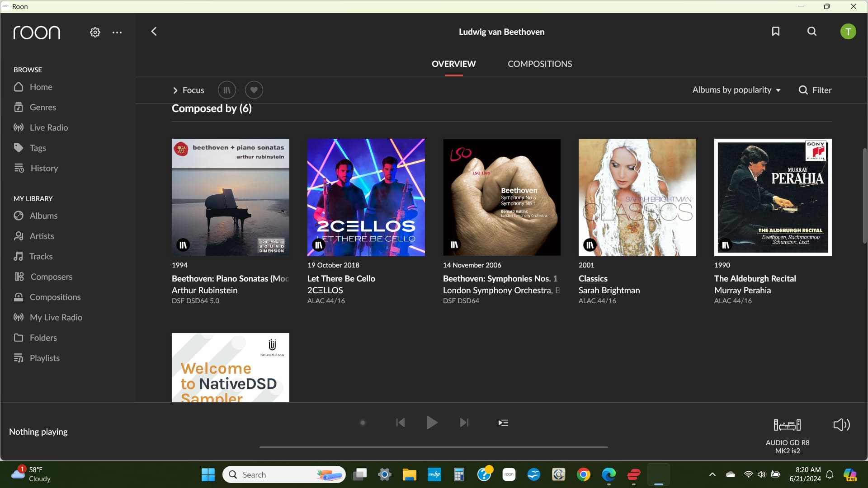Click 2CELLOS artist name link
The height and width of the screenshot is (488, 868).
pyautogui.click(x=325, y=290)
